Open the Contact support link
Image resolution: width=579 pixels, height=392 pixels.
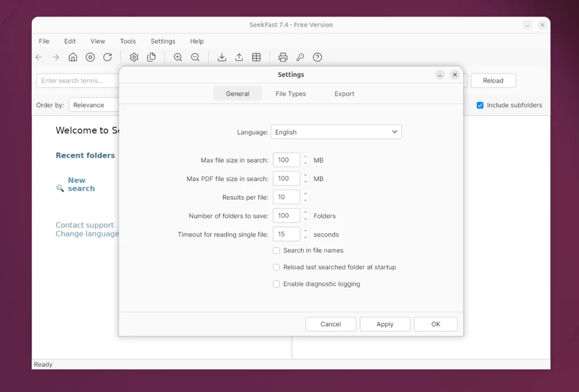[x=85, y=225]
